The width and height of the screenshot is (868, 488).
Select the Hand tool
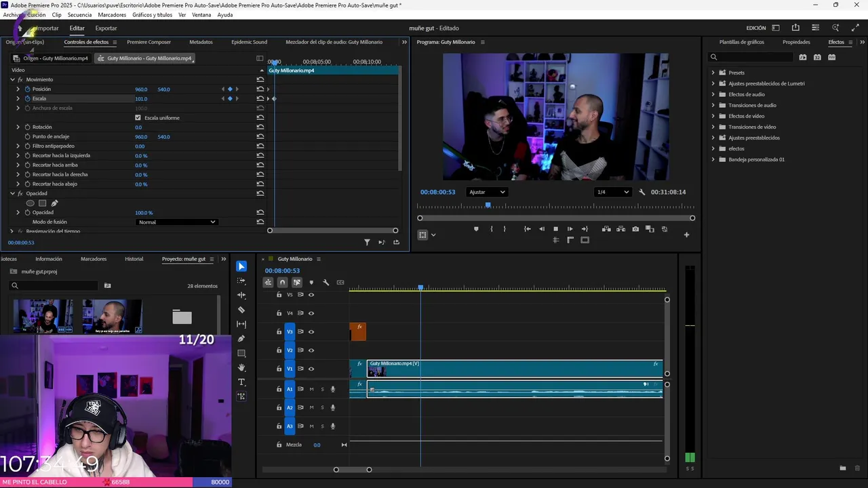click(x=241, y=367)
